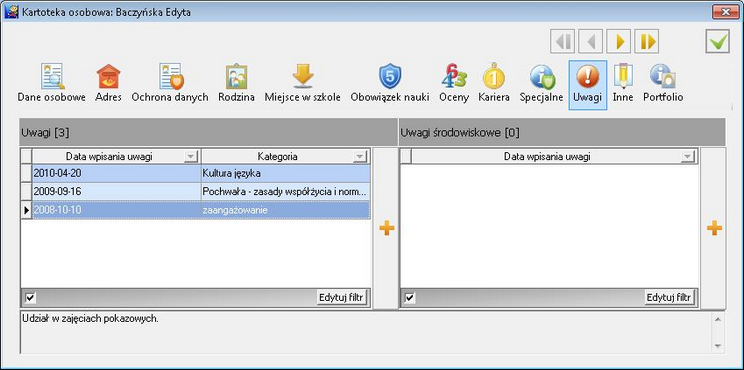
Task: Open the Oceny section
Action: click(454, 84)
